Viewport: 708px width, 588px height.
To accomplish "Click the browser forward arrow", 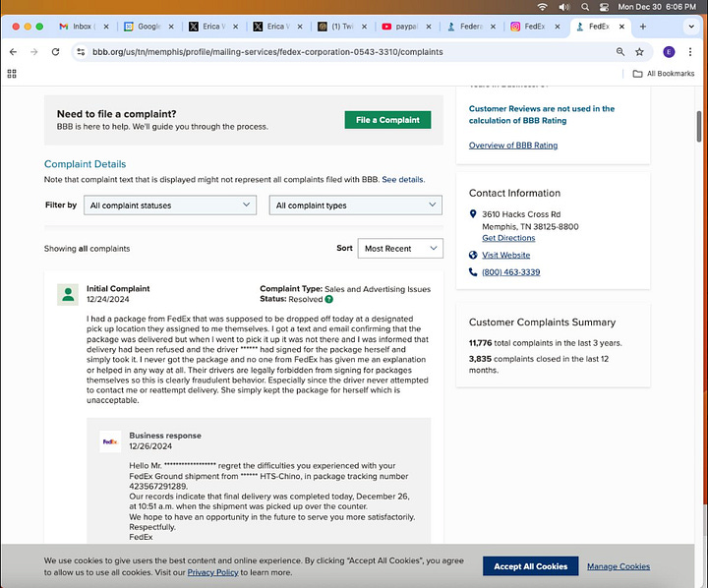I will [34, 52].
